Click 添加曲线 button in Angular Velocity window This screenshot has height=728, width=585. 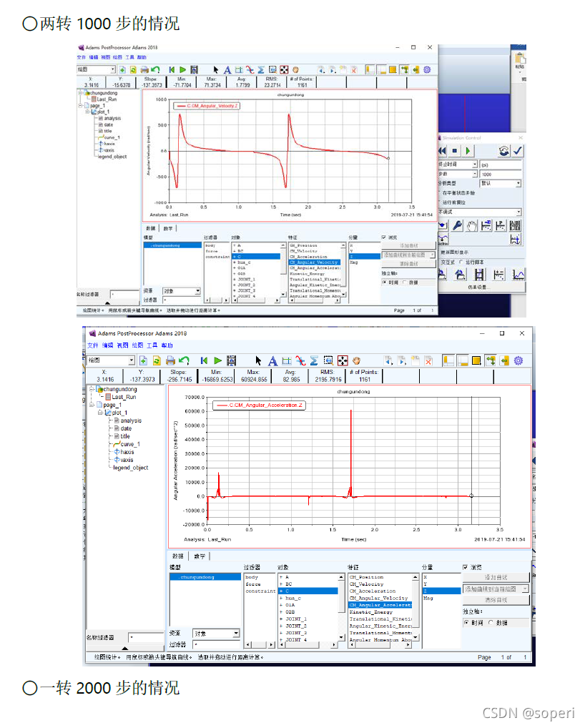coord(408,245)
